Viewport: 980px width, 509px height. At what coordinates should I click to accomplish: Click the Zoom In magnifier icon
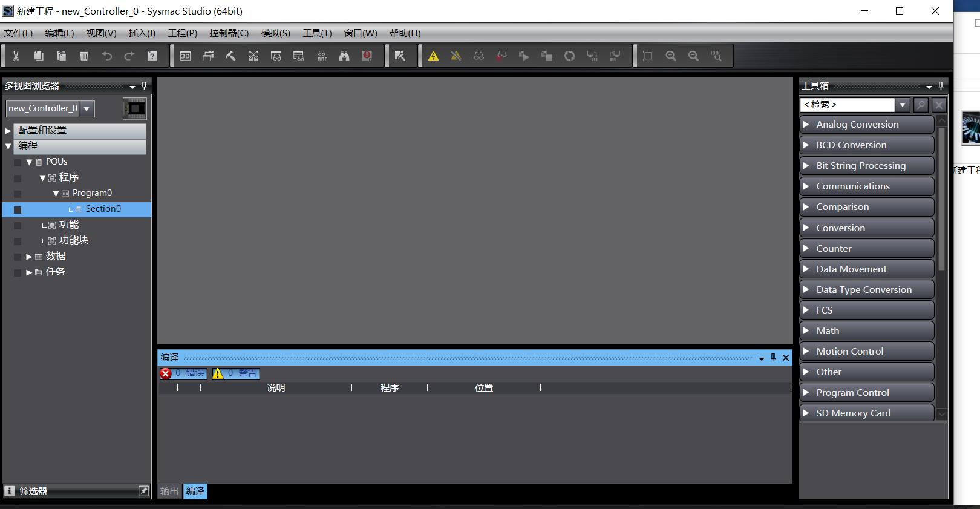tap(671, 56)
